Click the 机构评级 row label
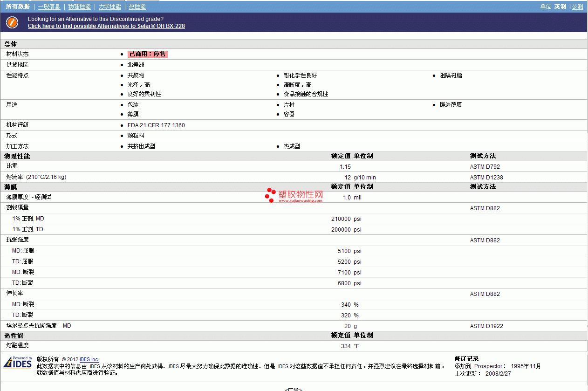This screenshot has height=391, width=588. (17, 125)
